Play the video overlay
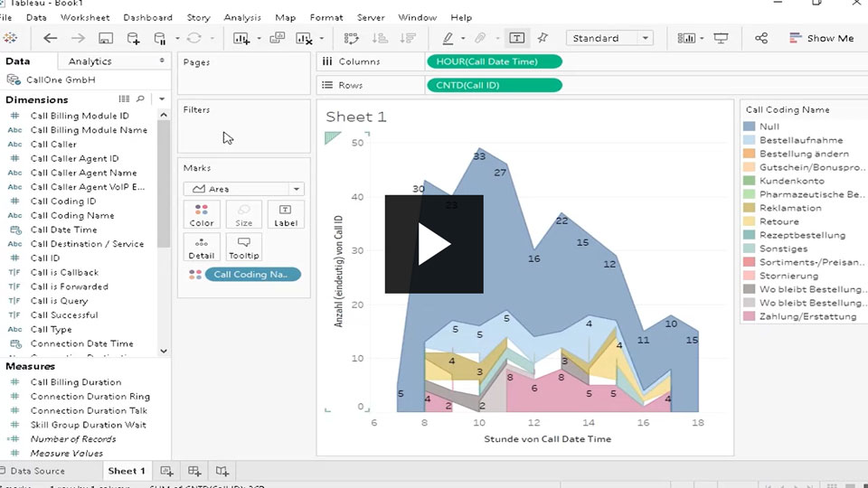This screenshot has width=868, height=488. pos(434,244)
